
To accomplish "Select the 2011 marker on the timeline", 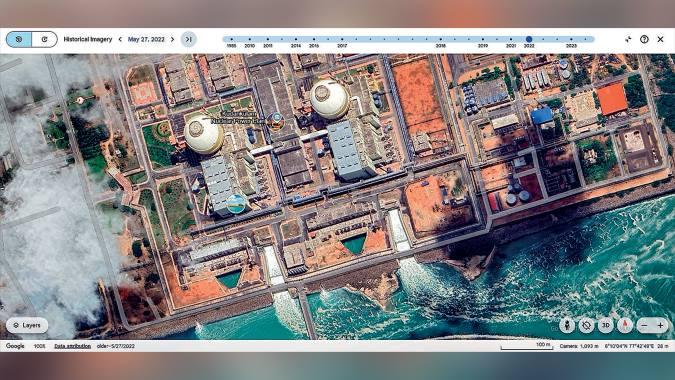I will (268, 39).
